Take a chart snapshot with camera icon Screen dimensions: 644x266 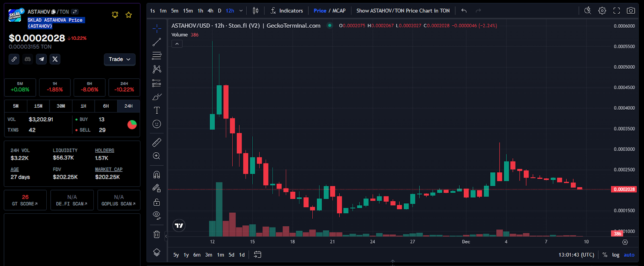pyautogui.click(x=631, y=11)
